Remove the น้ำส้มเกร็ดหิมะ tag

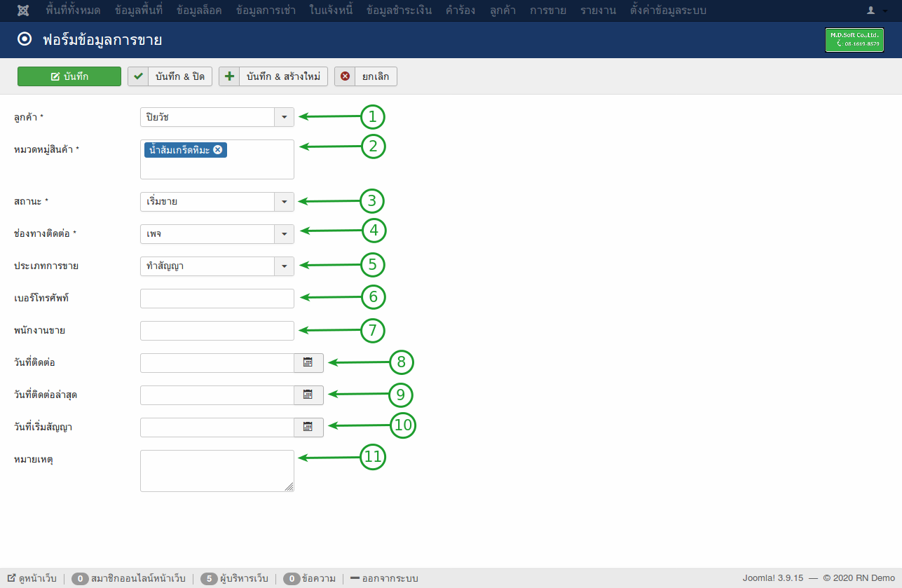(x=218, y=150)
